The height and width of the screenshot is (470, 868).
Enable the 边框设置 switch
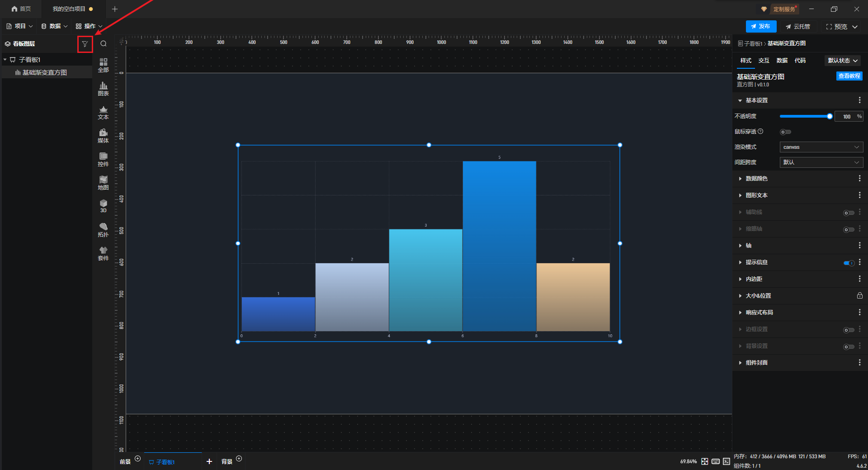(x=849, y=330)
